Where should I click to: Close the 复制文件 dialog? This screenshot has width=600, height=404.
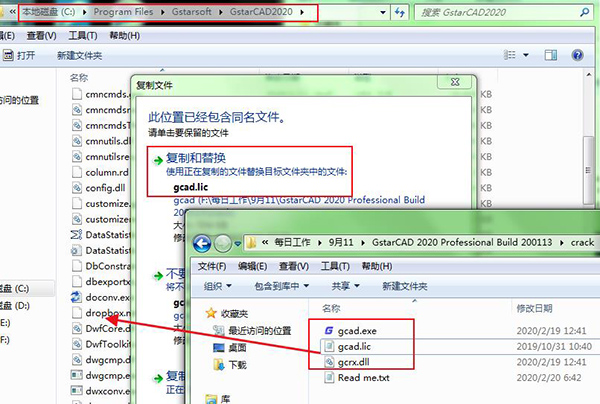(455, 82)
